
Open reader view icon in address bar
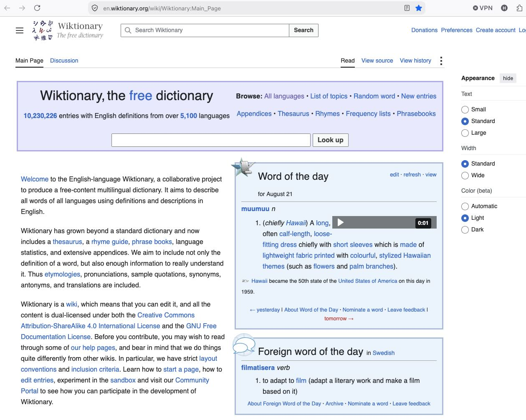pos(407,8)
